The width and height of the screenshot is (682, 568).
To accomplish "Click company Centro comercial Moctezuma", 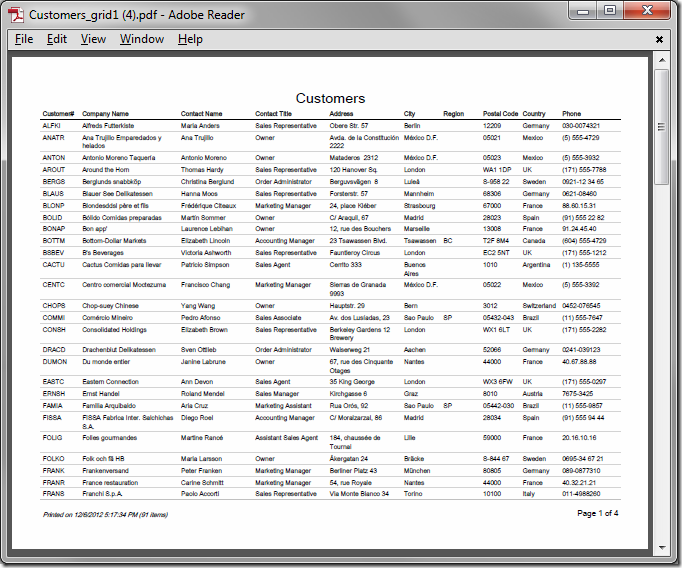I will point(124,285).
